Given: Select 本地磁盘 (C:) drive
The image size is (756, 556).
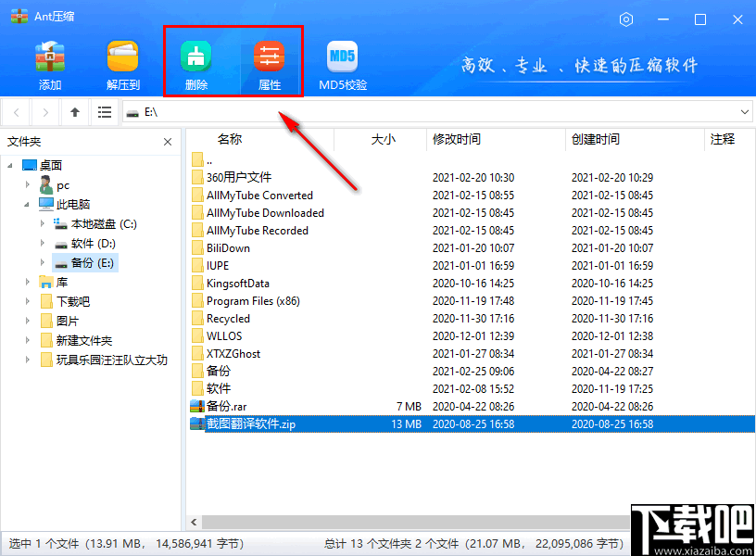Looking at the screenshot, I should click(95, 223).
